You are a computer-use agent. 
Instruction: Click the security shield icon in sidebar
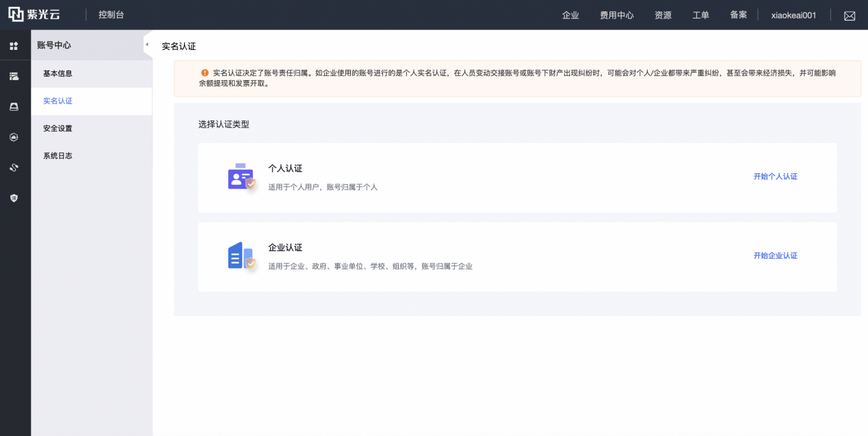pos(14,198)
